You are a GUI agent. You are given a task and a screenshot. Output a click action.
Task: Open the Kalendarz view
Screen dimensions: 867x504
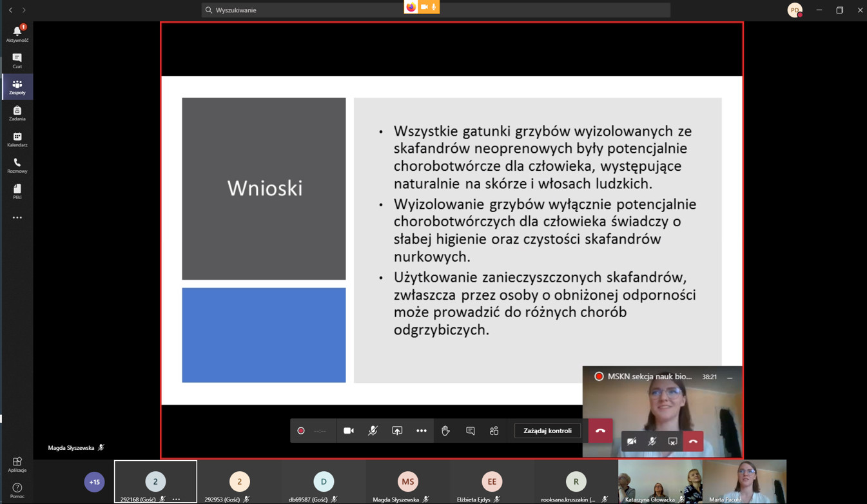[x=17, y=140]
